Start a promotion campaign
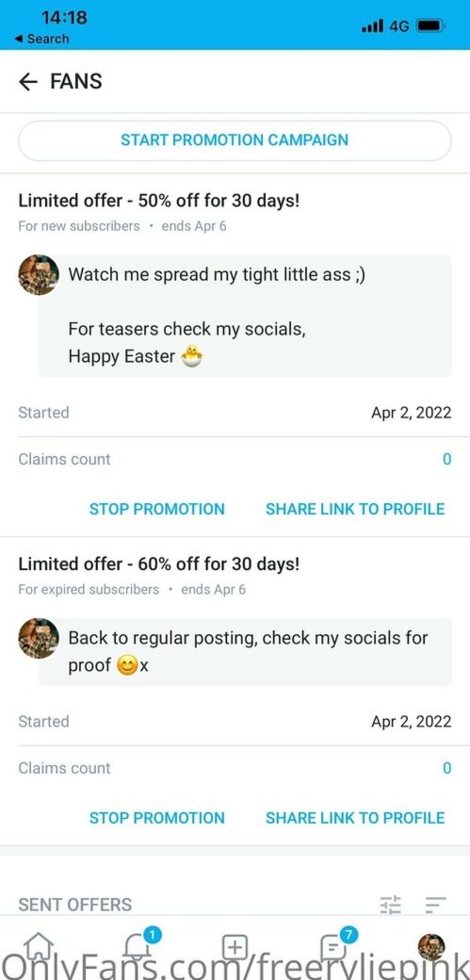Viewport: 470px width, 980px height. coord(235,140)
